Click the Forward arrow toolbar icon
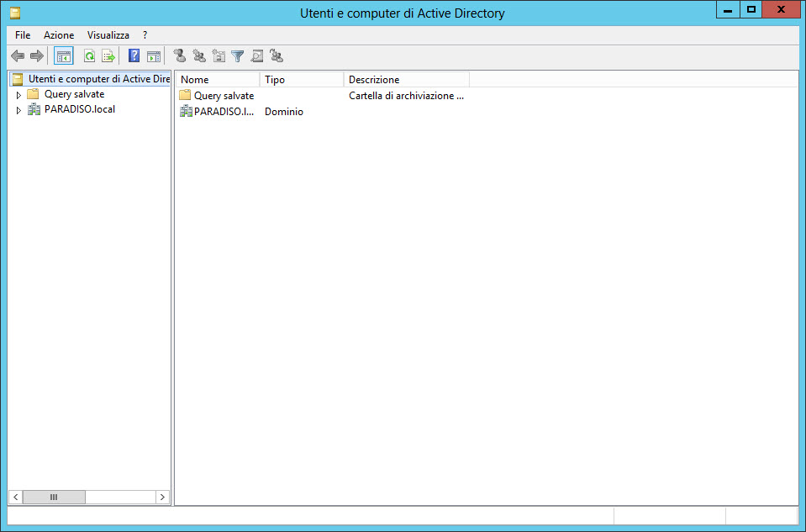The height and width of the screenshot is (532, 806). point(37,56)
